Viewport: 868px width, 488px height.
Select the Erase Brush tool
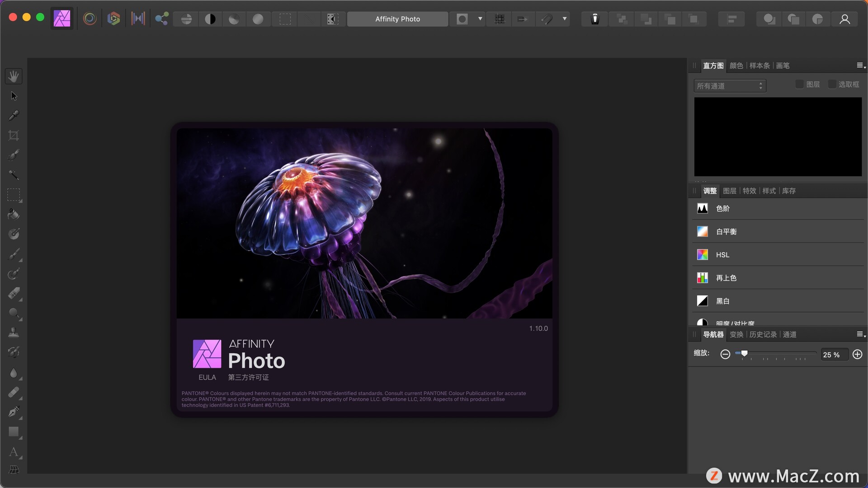coord(14,294)
